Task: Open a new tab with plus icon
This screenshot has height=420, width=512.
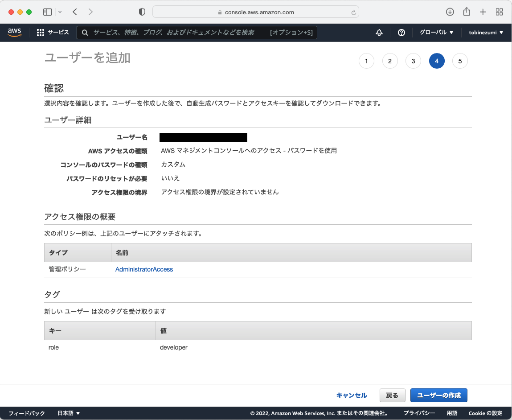Action: coord(483,12)
